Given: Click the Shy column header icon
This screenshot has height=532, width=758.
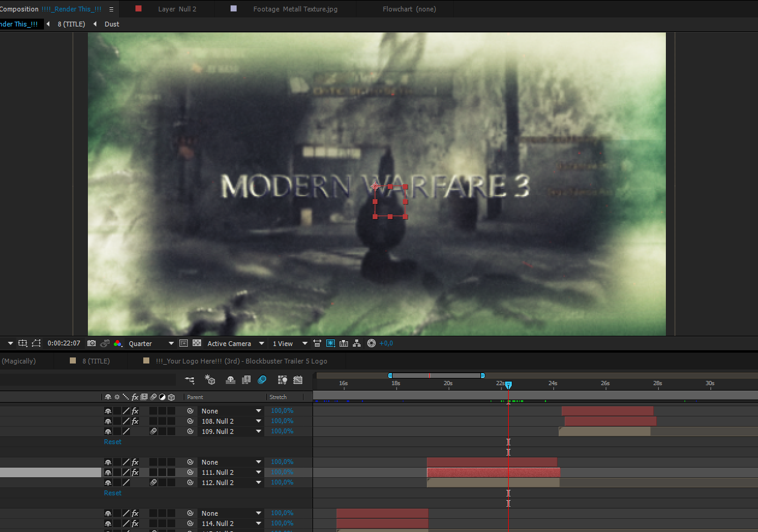Looking at the screenshot, I should coord(108,397).
